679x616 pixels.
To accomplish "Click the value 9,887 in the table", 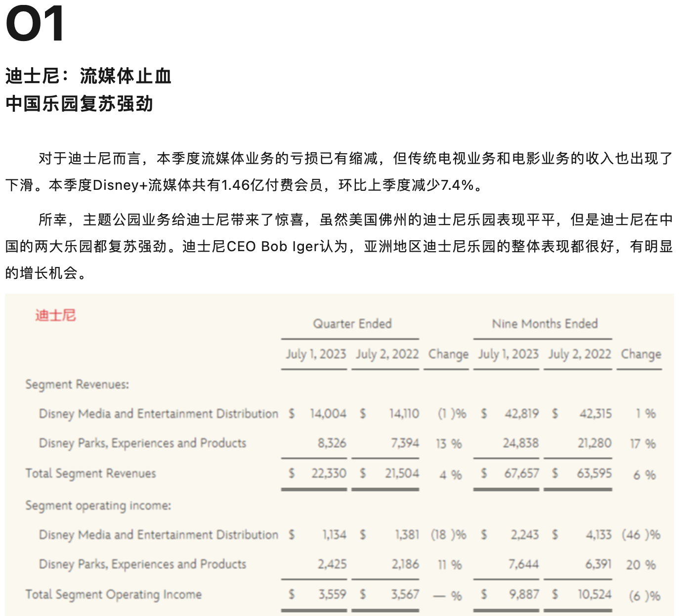I will point(524,594).
